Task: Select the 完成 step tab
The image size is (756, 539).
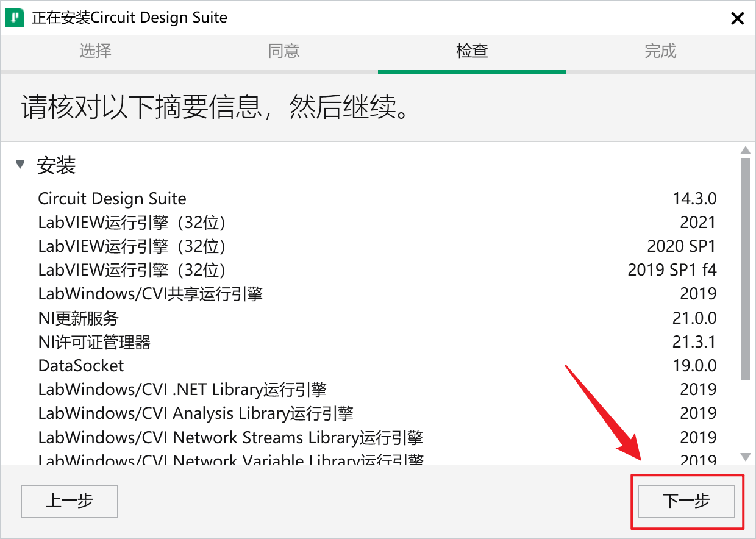Action: [660, 51]
